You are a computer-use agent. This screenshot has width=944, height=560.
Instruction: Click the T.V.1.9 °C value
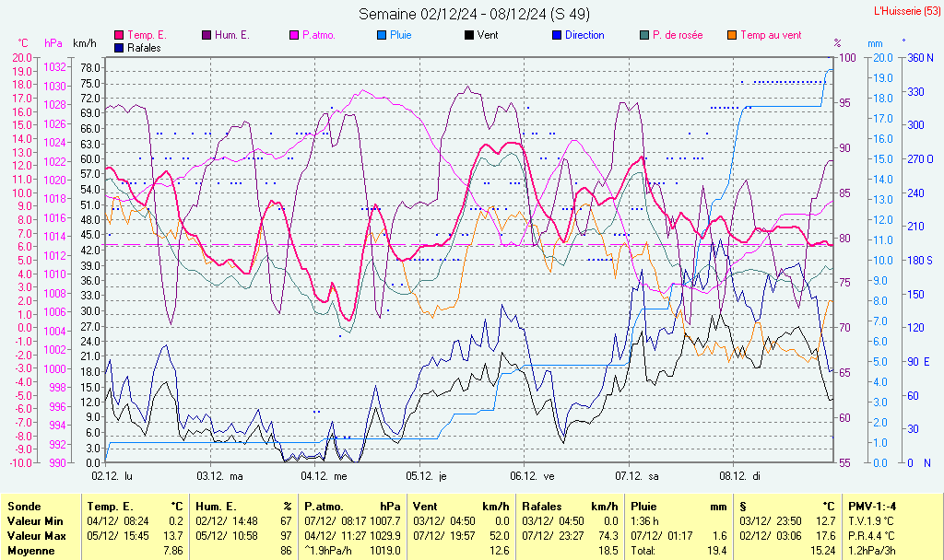[871, 521]
